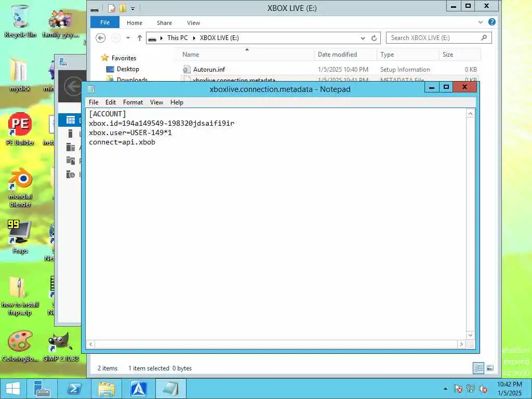Image resolution: width=532 pixels, height=399 pixels.
Task: Click the Notepad horizontal scroll right arrow
Action: pos(461,344)
